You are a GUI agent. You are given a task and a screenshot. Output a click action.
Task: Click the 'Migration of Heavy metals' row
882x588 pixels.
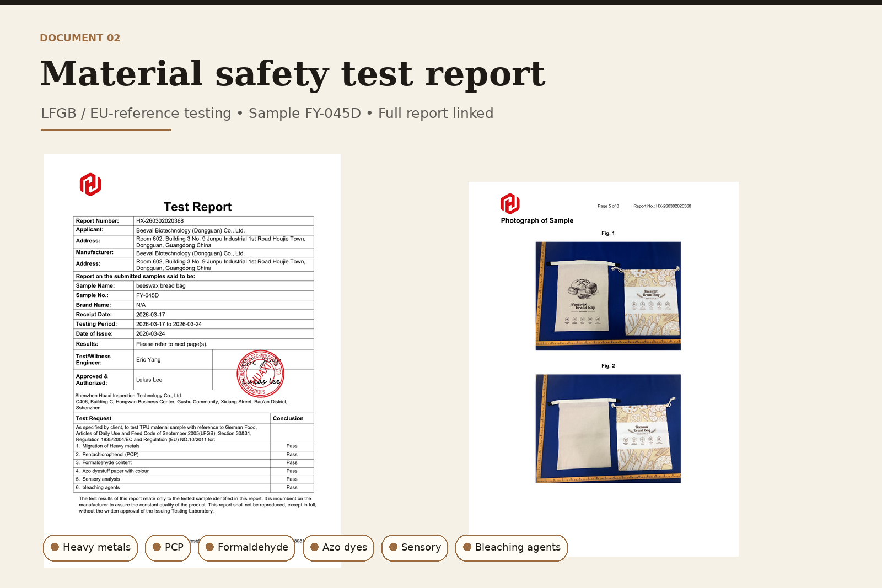[x=193, y=446]
